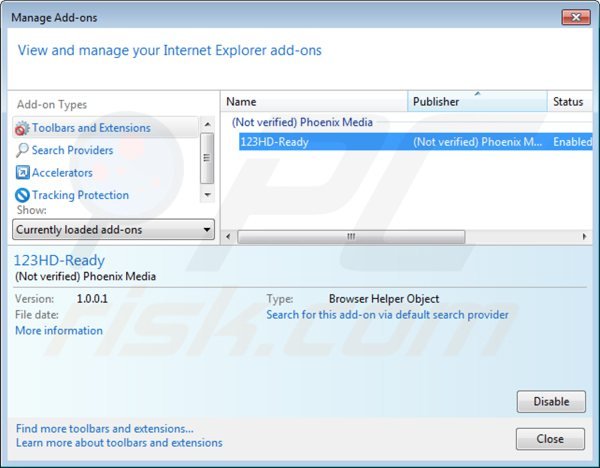Screen dimensions: 600x468
Task: Open More information link
Action: tap(59, 331)
